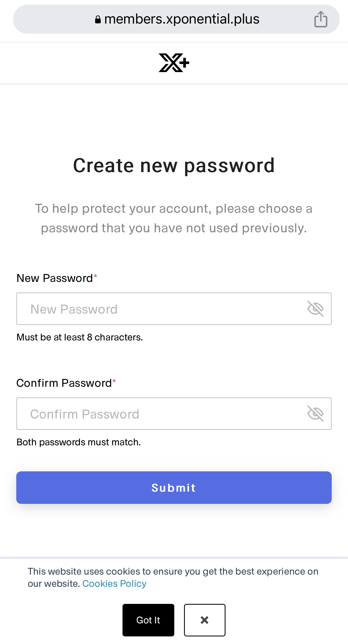Click the "Both passwords must match" hint
348x644 pixels.
[79, 442]
